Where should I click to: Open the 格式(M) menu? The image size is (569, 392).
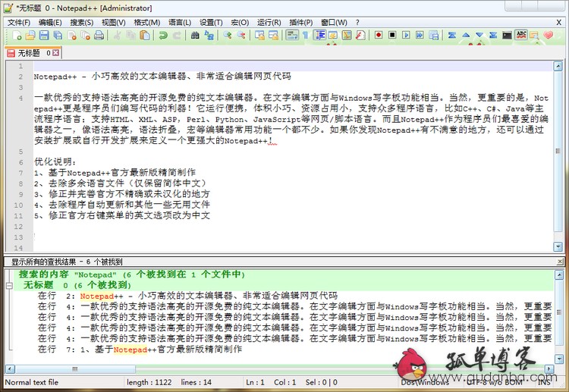(146, 23)
